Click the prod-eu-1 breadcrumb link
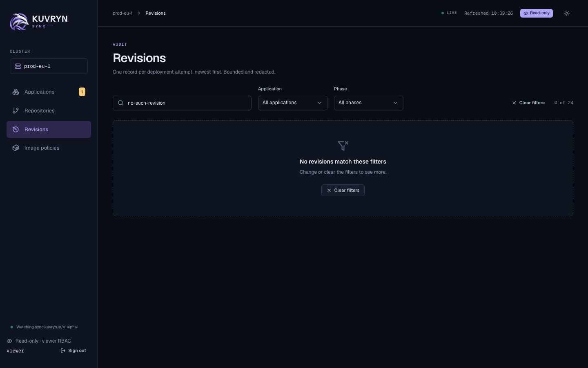Viewport: 588px width, 368px height. (122, 13)
